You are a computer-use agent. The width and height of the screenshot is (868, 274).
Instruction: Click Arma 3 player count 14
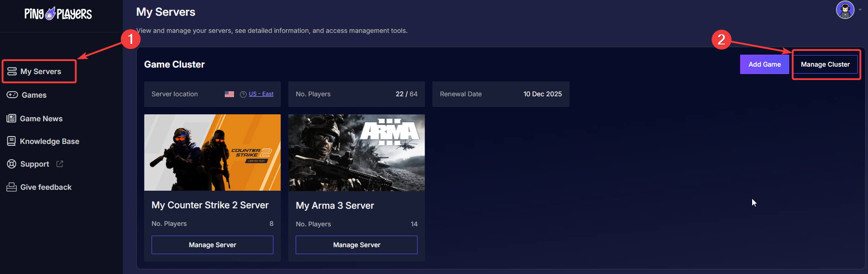[414, 224]
